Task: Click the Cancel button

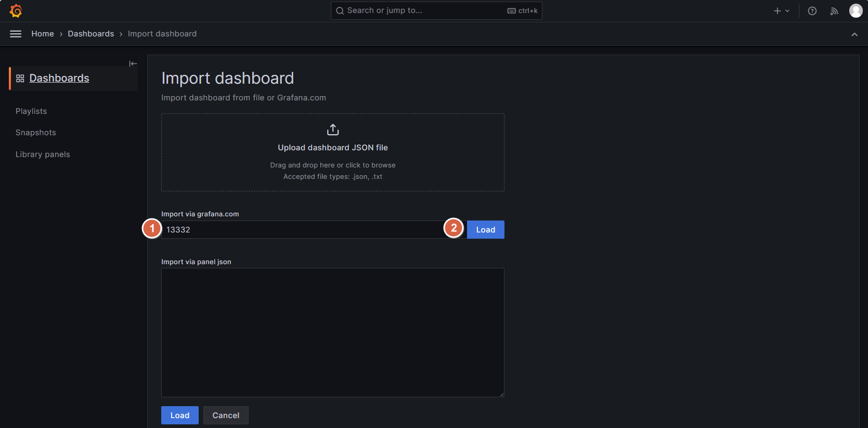Action: 226,416
